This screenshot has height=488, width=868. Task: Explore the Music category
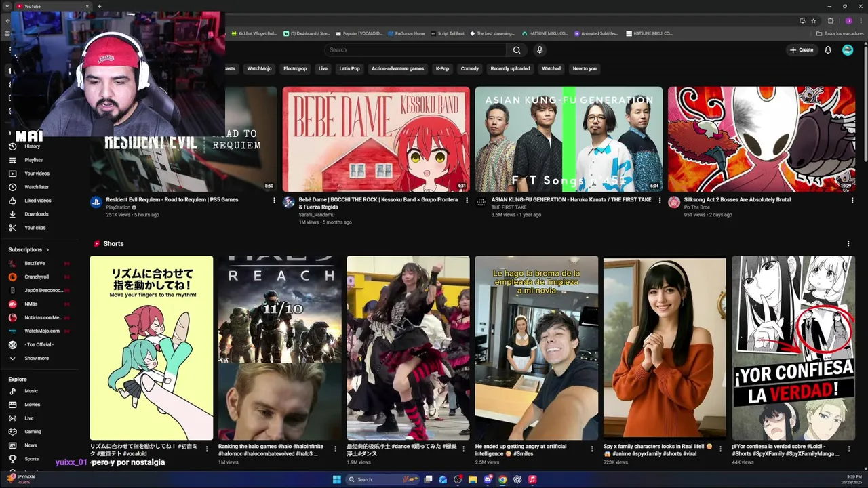(x=31, y=391)
